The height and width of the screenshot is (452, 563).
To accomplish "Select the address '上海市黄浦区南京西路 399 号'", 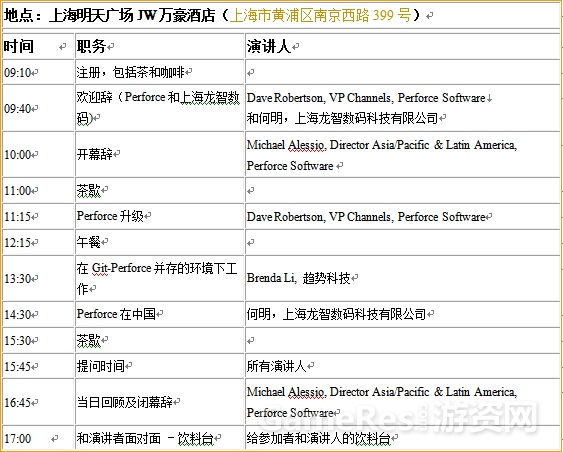I will pyautogui.click(x=321, y=15).
